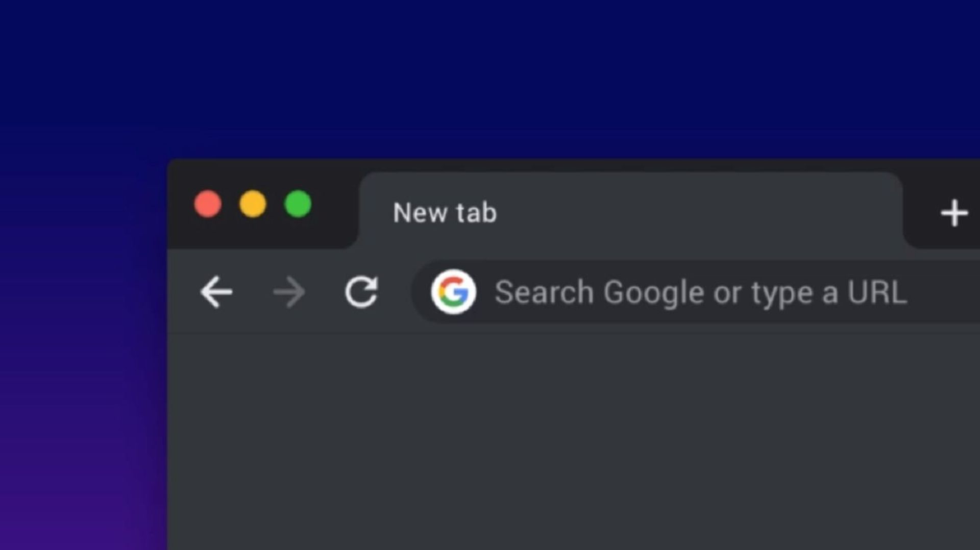Click the red window control dot
Screen dimensions: 980x550
click(x=208, y=204)
